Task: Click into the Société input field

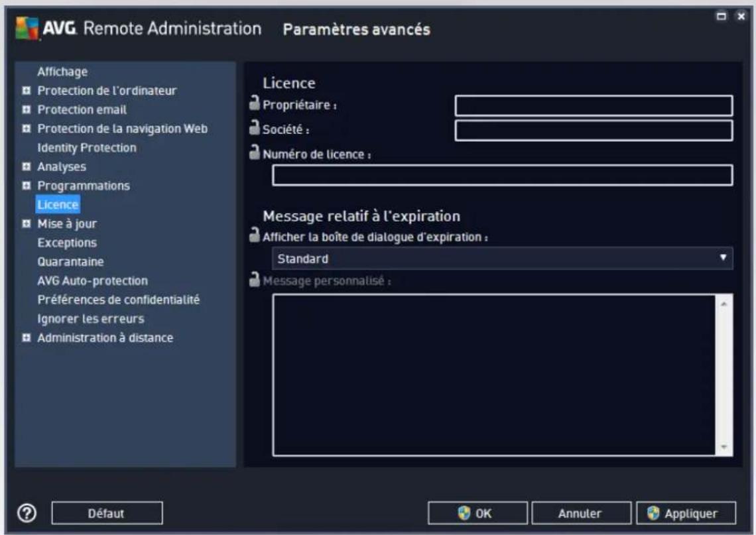Action: click(x=594, y=131)
